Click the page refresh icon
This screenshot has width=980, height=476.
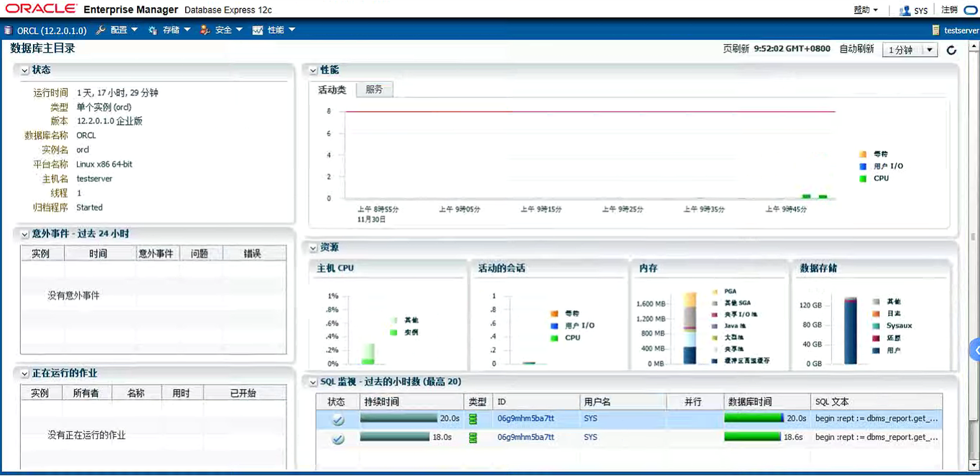click(x=951, y=50)
